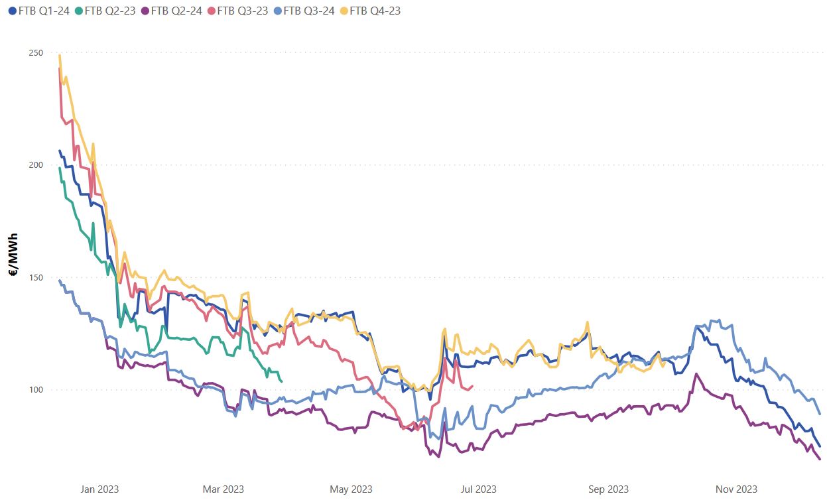Click the Jul 2023 x-axis label
827x504 pixels.
coord(477,489)
